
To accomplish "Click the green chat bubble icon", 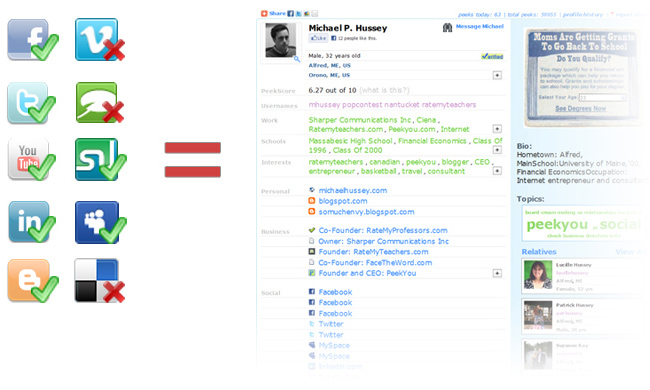I will pyautogui.click(x=99, y=103).
